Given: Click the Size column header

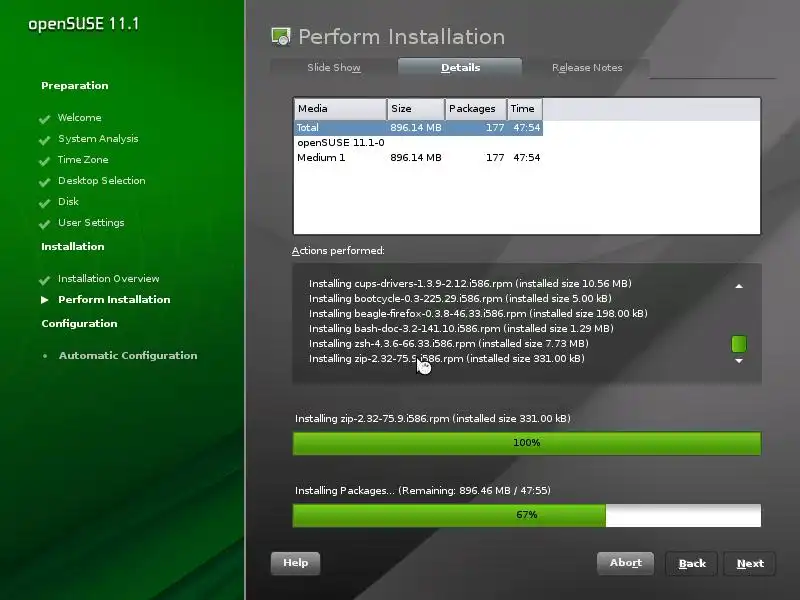Looking at the screenshot, I should tap(416, 109).
